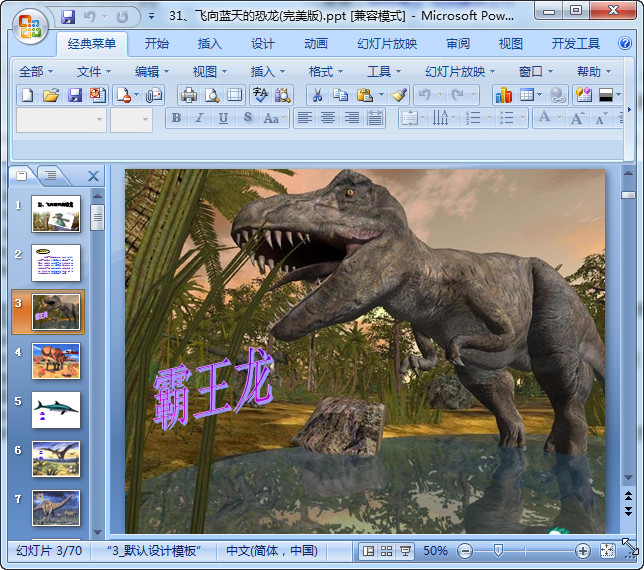Paste from the clipboard icon

tap(364, 95)
